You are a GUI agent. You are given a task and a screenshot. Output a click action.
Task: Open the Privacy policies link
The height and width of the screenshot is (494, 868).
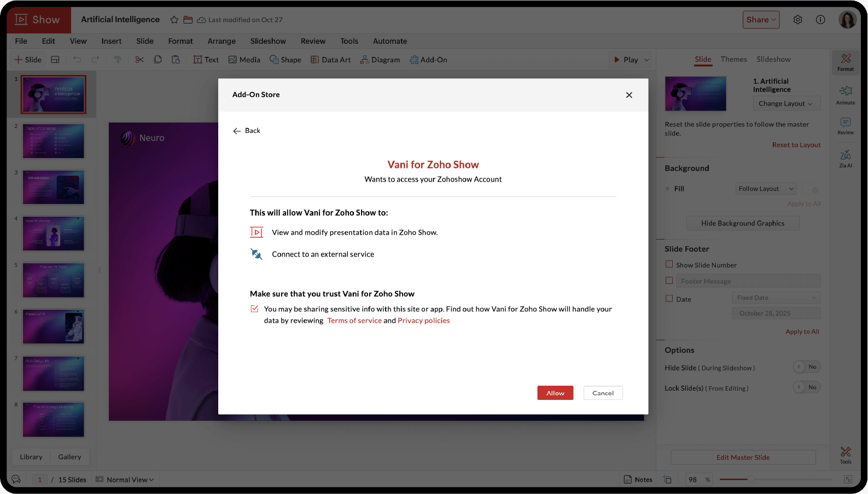(424, 321)
